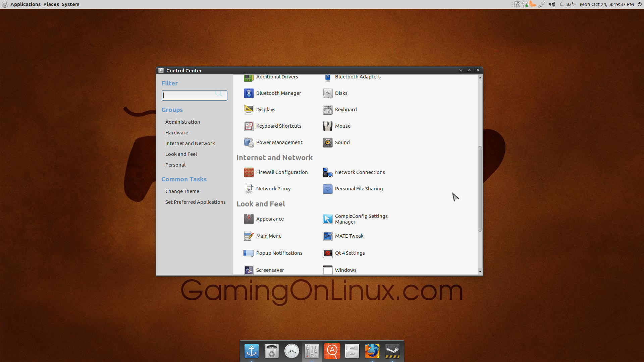Click the Change Theme task
This screenshot has width=644, height=362.
coord(182,191)
